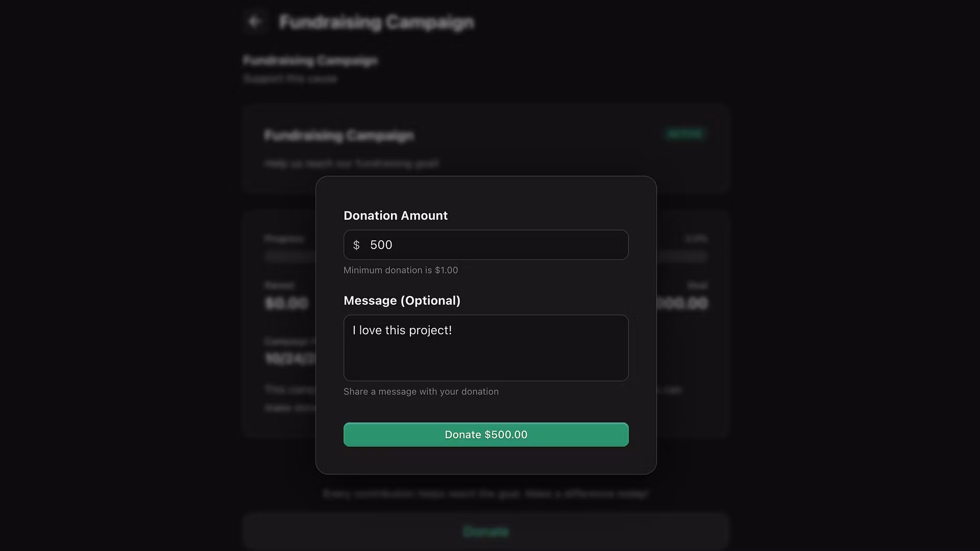Click the green Active status badge

pos(684,134)
